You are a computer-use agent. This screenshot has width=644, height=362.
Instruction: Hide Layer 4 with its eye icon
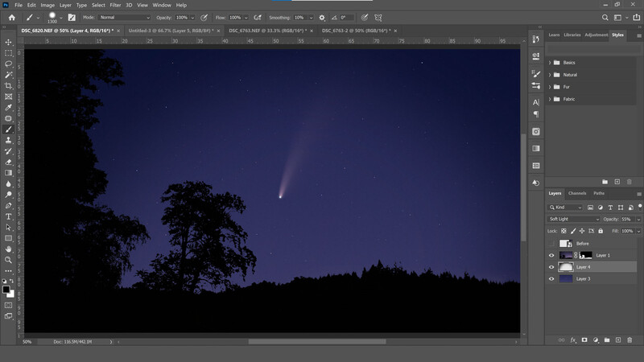[x=551, y=267]
